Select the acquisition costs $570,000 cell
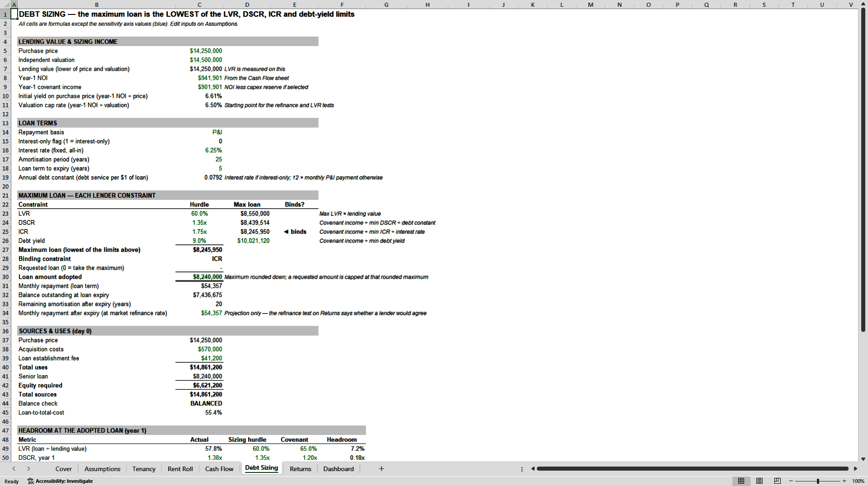This screenshot has height=486, width=868. [x=199, y=349]
